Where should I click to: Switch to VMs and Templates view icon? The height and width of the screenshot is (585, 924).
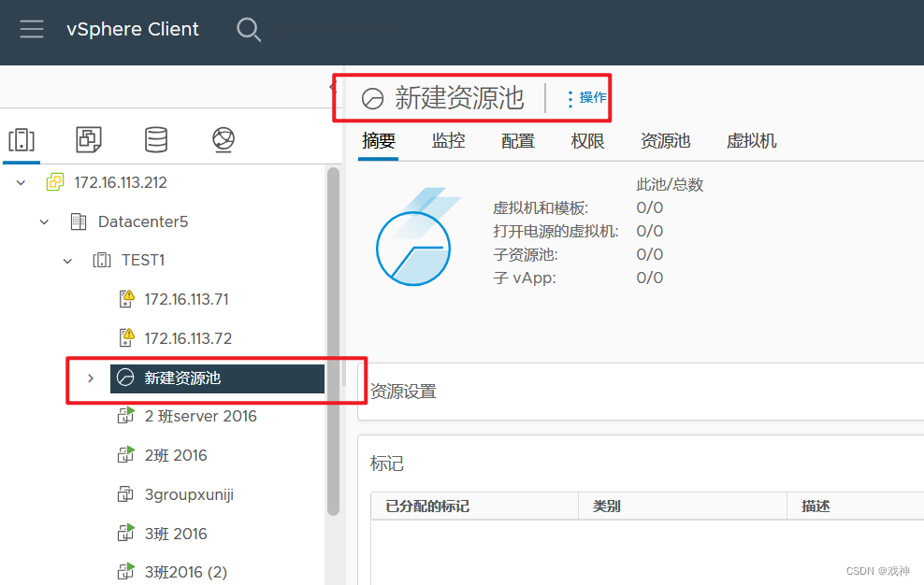coord(89,140)
